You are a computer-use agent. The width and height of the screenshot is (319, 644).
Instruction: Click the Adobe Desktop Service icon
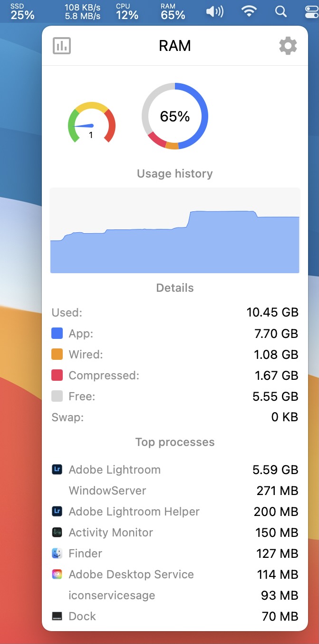pyautogui.click(x=57, y=575)
